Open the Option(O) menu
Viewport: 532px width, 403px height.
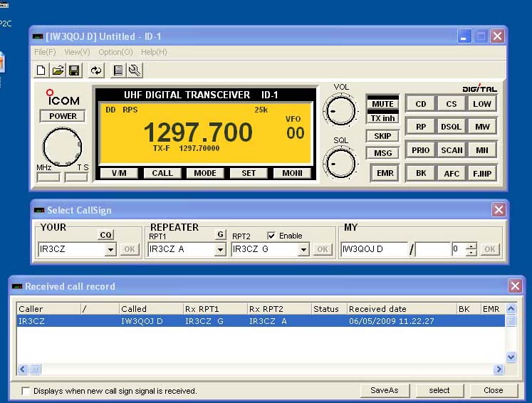pyautogui.click(x=115, y=52)
